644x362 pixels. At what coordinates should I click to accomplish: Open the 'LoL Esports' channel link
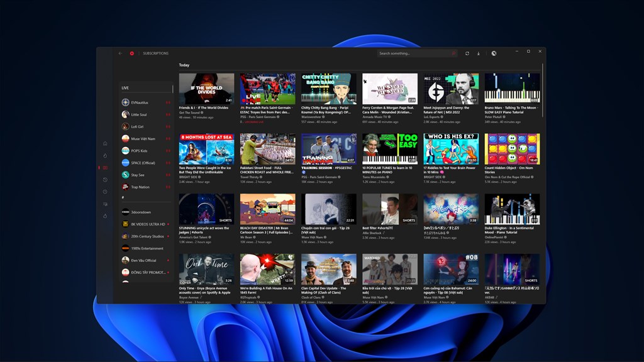coord(432,117)
